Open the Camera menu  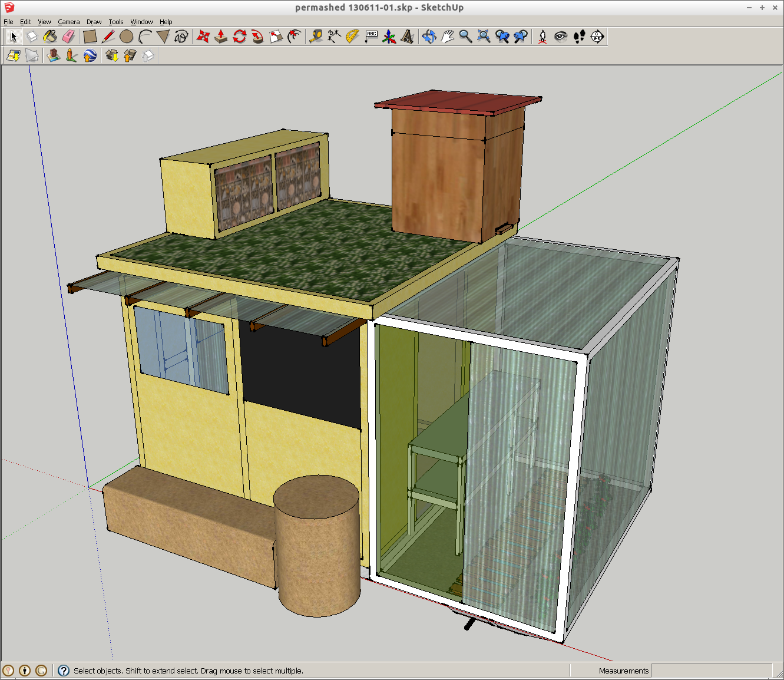pyautogui.click(x=69, y=22)
